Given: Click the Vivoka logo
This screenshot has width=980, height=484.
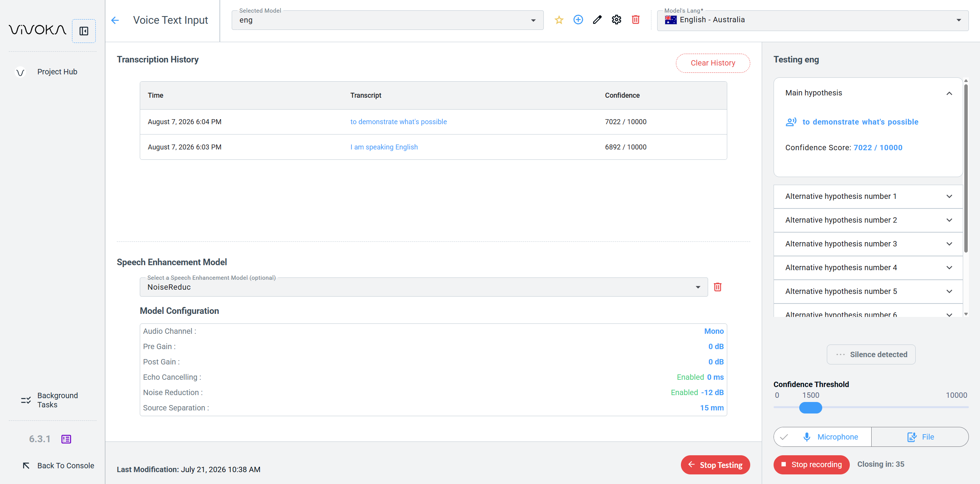Looking at the screenshot, I should (38, 30).
